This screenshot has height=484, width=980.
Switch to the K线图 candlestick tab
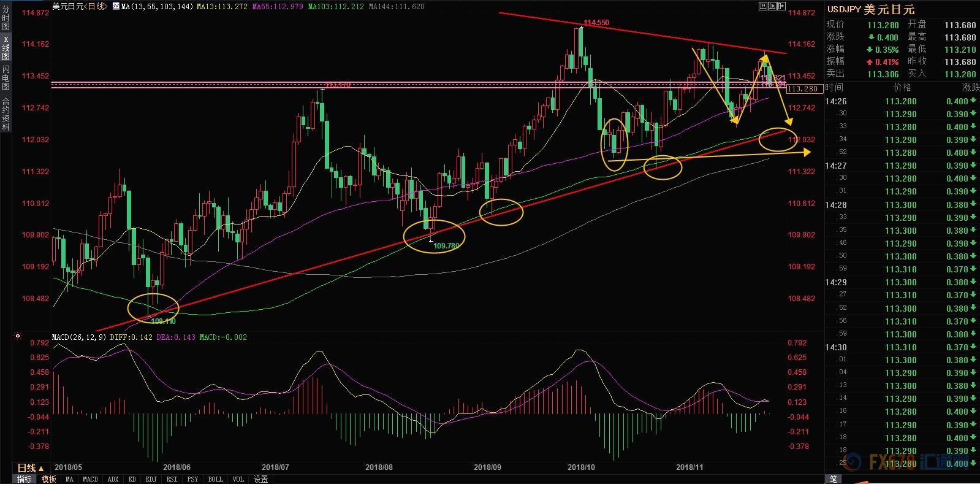point(6,47)
